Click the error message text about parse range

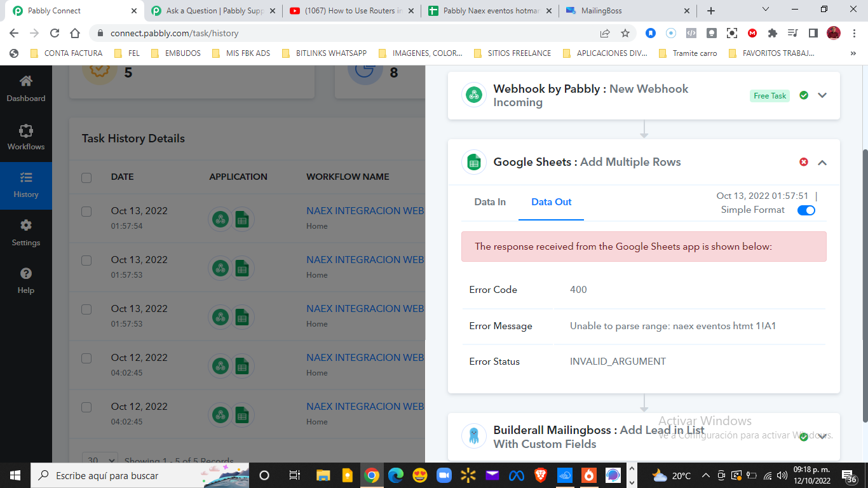tap(673, 326)
